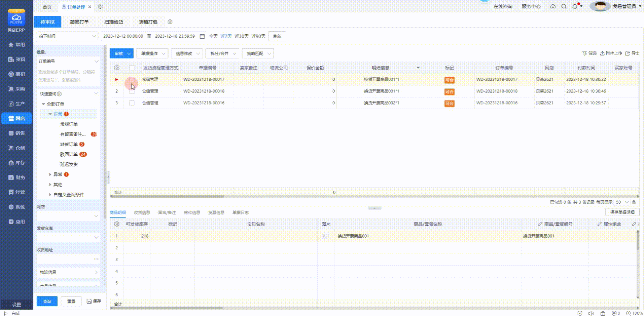Click the 订单编号 batch input text area
The image size is (644, 316).
[67, 76]
